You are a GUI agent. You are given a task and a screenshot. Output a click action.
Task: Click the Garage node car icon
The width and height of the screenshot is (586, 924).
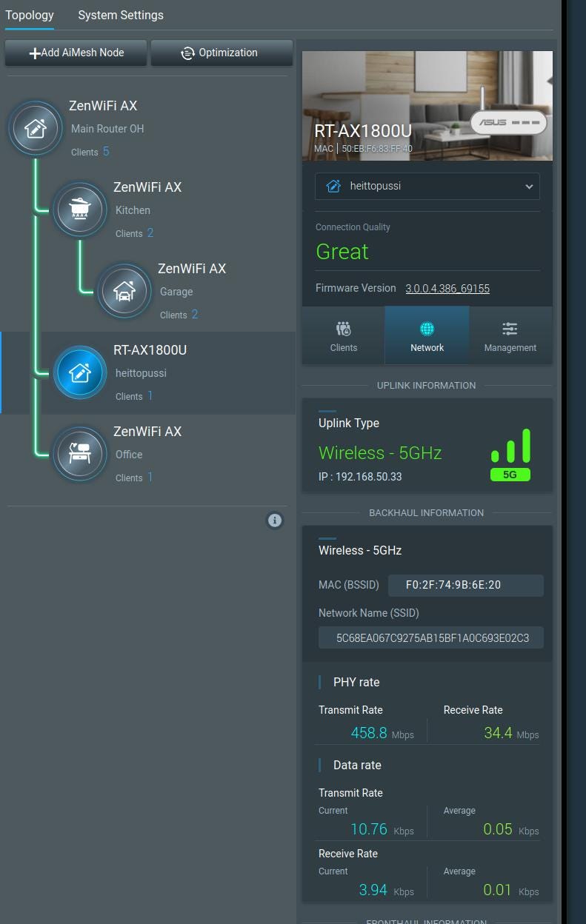124,291
